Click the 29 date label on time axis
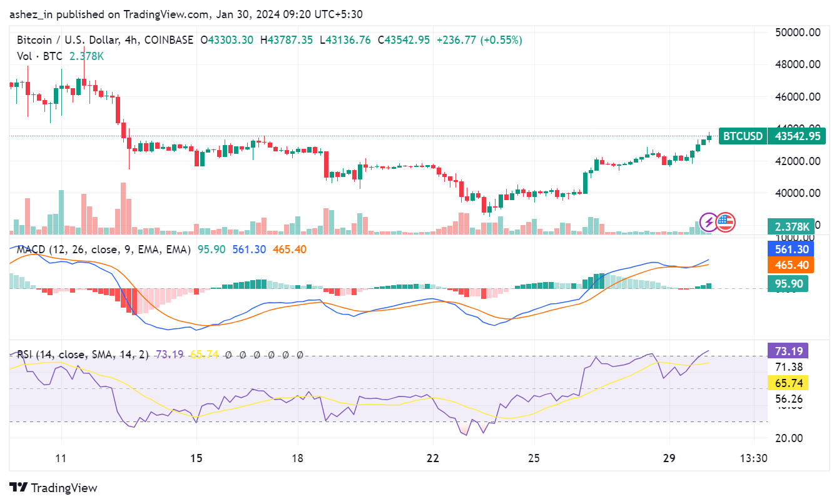The height and width of the screenshot is (504, 839). click(669, 458)
